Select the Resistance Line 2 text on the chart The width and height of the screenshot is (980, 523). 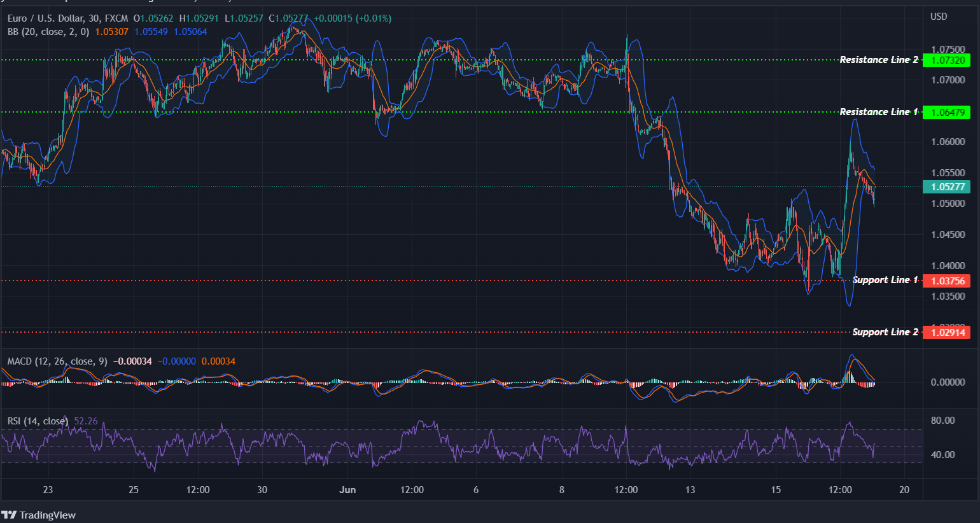coord(878,60)
